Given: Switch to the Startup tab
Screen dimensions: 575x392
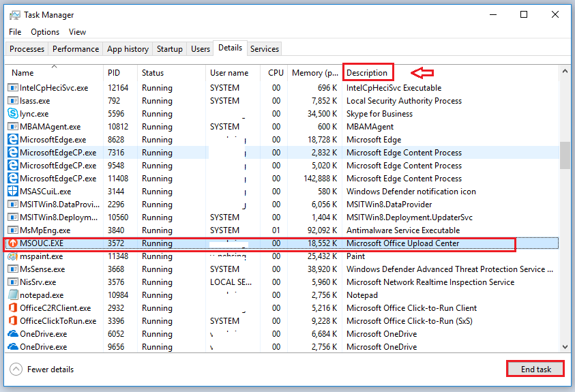Looking at the screenshot, I should click(x=169, y=49).
